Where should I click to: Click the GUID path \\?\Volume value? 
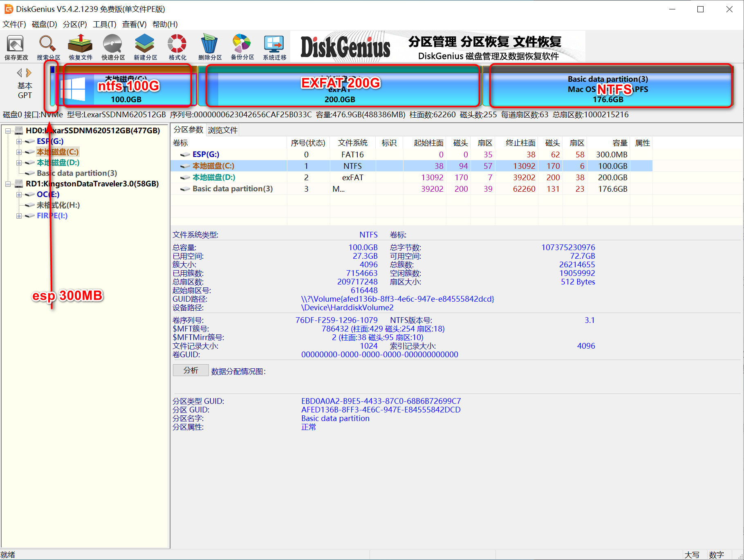pyautogui.click(x=398, y=299)
